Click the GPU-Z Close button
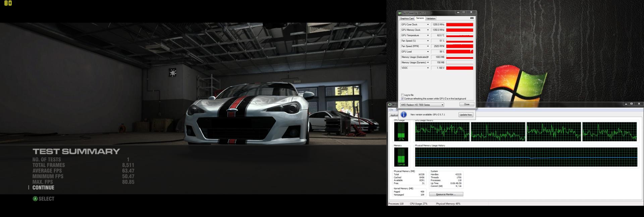This screenshot has height=217, width=644. coord(467,104)
